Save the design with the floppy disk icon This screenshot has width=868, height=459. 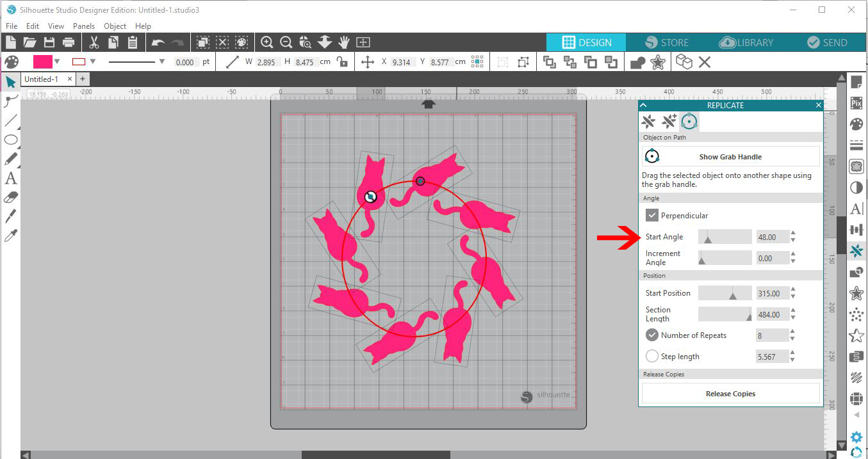point(49,42)
